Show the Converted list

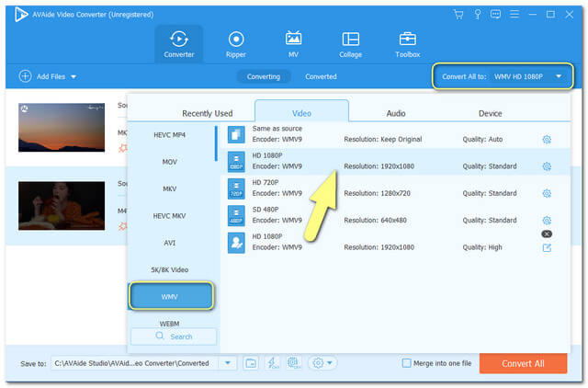click(x=321, y=76)
